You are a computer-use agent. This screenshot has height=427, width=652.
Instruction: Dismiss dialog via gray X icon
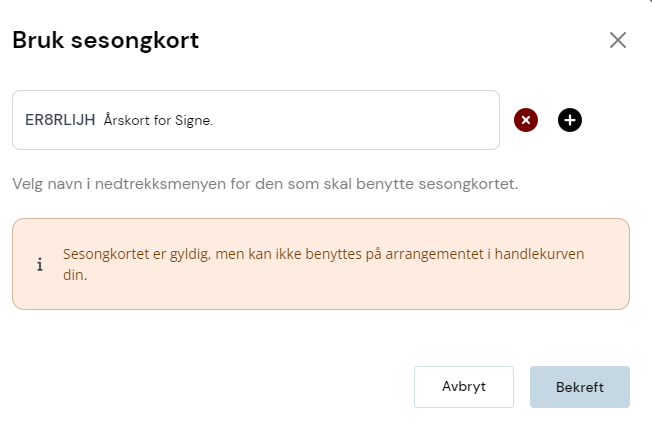point(617,40)
